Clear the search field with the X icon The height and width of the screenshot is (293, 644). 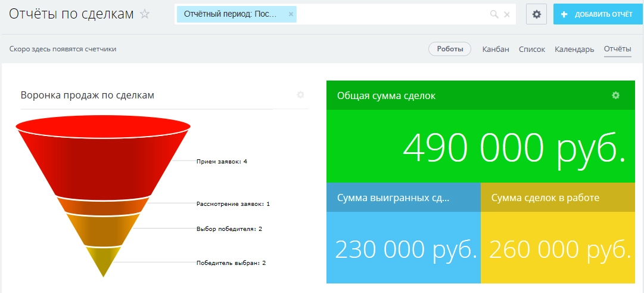click(507, 14)
